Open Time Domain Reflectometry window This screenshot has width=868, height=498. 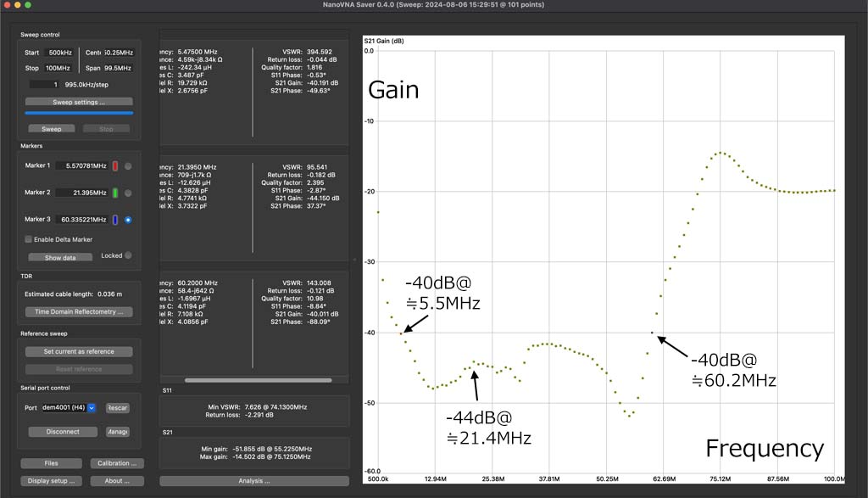79,312
